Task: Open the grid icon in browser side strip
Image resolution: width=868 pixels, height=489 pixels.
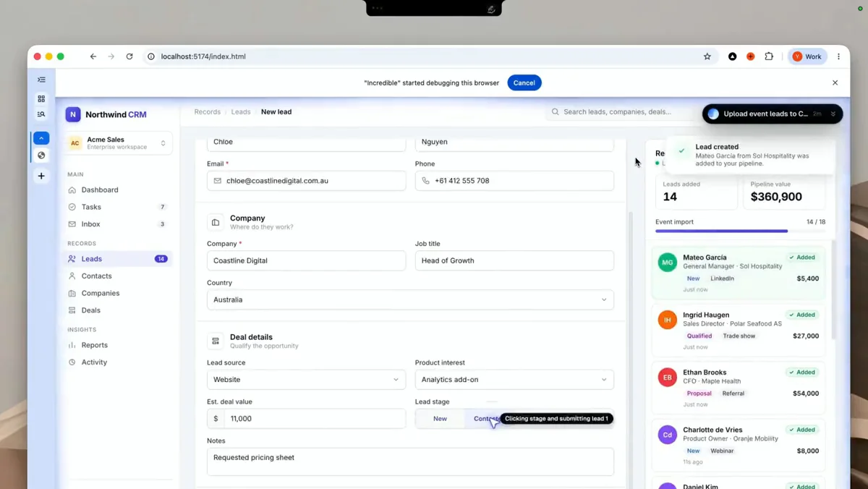Action: [41, 98]
